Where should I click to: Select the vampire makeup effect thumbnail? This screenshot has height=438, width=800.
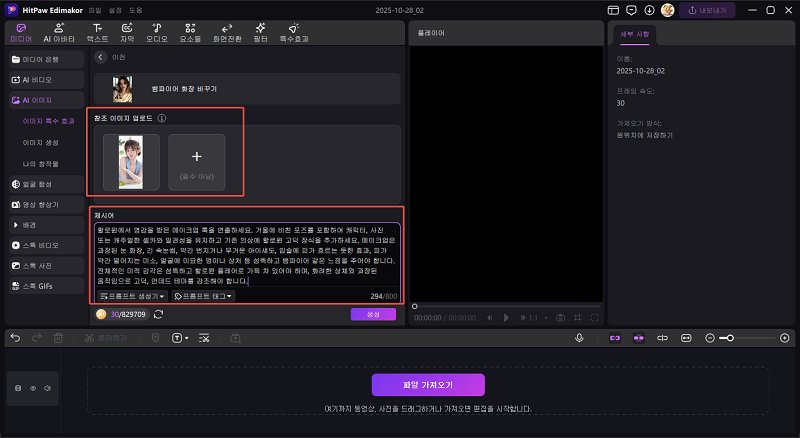(122, 89)
